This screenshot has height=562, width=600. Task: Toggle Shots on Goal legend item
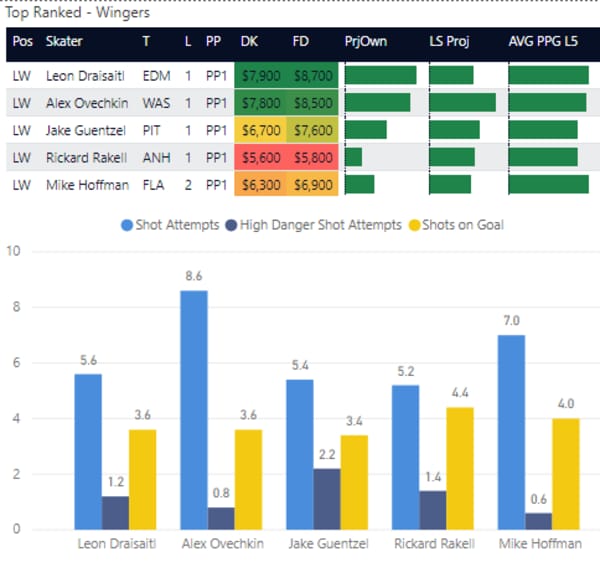point(457,225)
